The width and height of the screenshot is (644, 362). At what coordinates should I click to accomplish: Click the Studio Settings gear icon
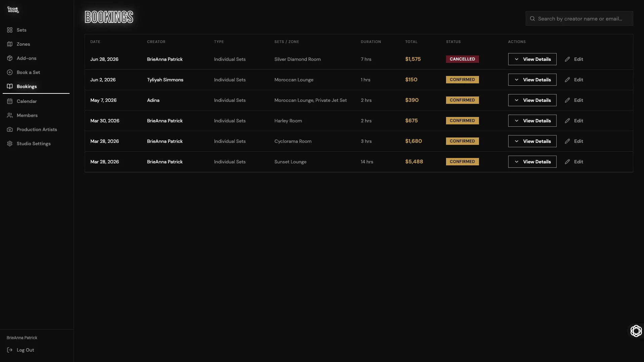click(10, 144)
